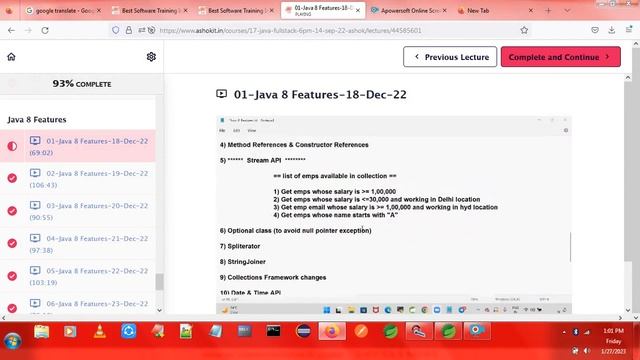Reload the current page
This screenshot has height=360, width=640.
tap(45, 30)
